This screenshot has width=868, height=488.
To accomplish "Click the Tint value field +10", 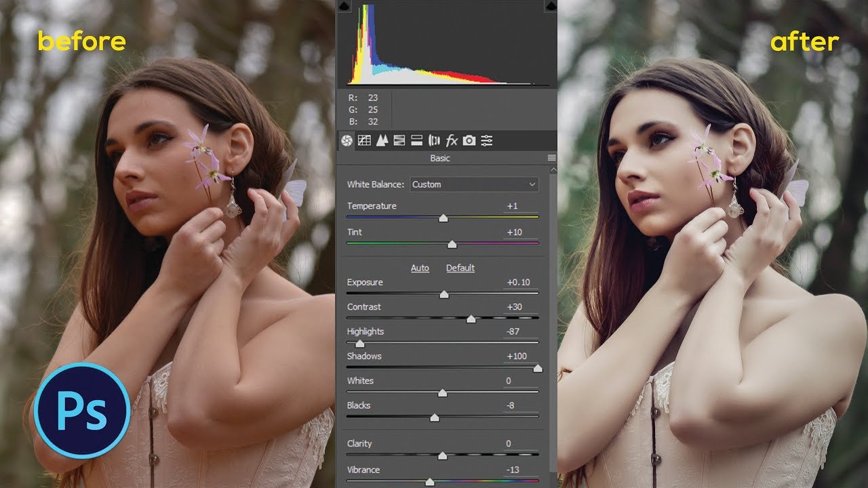I will pyautogui.click(x=521, y=232).
